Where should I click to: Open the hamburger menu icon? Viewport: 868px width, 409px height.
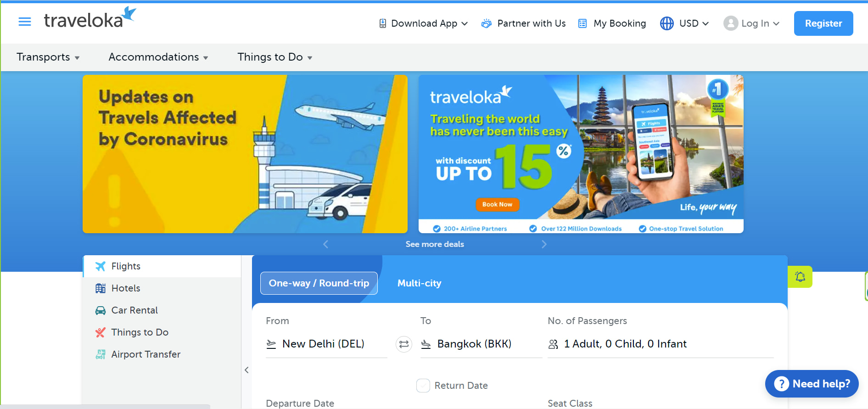25,22
